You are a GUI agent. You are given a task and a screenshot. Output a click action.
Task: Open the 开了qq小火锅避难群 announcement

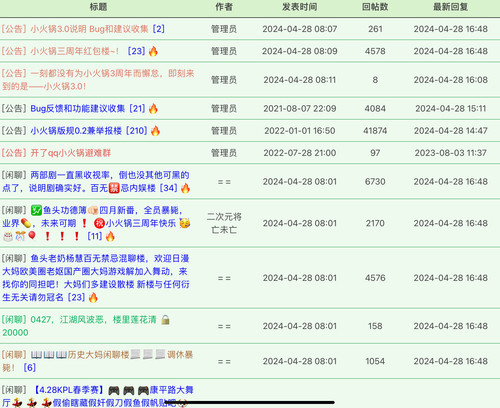(x=71, y=153)
